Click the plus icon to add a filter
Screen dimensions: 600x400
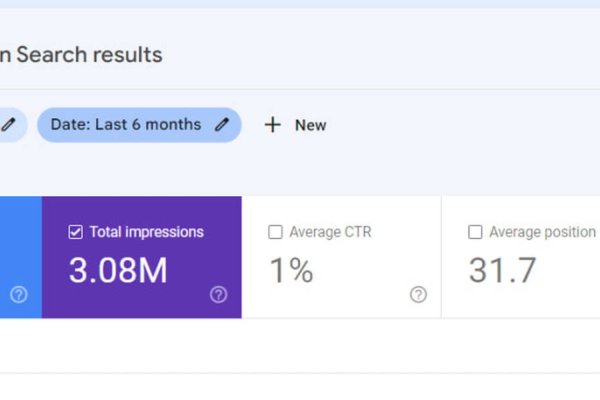point(272,125)
